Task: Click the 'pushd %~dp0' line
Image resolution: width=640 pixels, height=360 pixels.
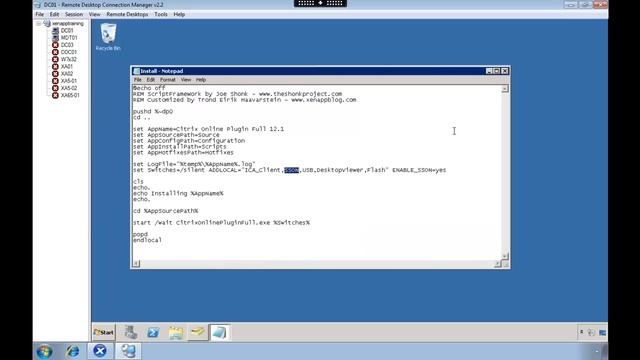Action: 153,111
